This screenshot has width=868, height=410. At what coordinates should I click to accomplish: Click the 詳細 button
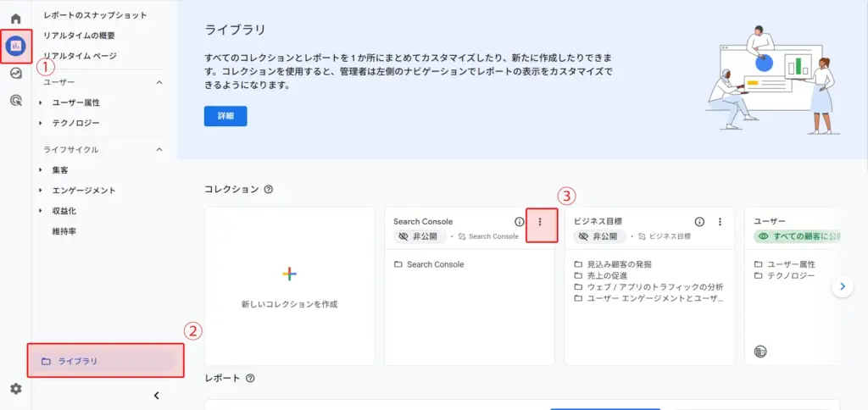point(225,116)
